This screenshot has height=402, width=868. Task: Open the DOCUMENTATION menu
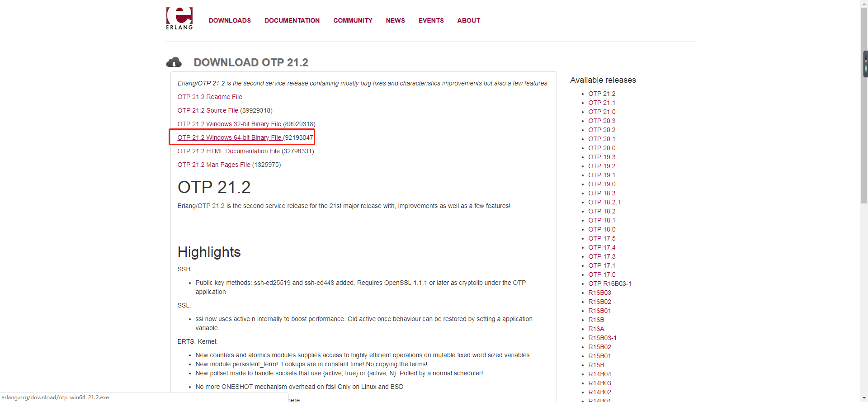pyautogui.click(x=292, y=20)
